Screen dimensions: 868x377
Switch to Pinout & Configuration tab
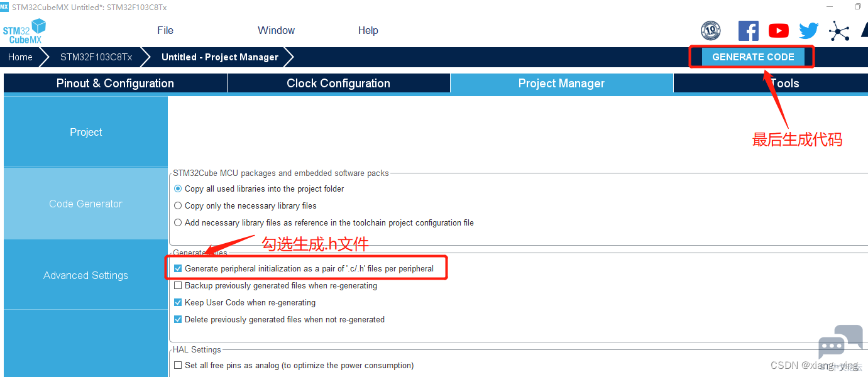(115, 83)
